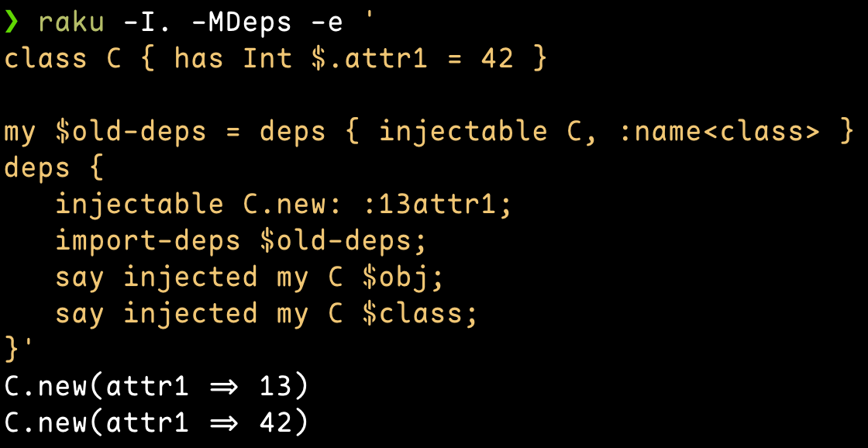868x448 pixels.
Task: Click the output line showing attr1 ⇒ 13
Action: pos(156,387)
